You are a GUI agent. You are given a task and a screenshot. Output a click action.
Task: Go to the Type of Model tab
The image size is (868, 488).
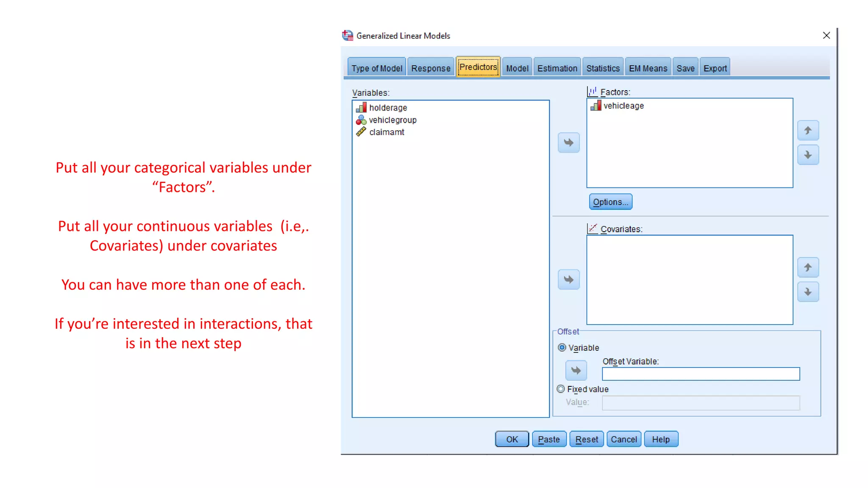tap(376, 68)
